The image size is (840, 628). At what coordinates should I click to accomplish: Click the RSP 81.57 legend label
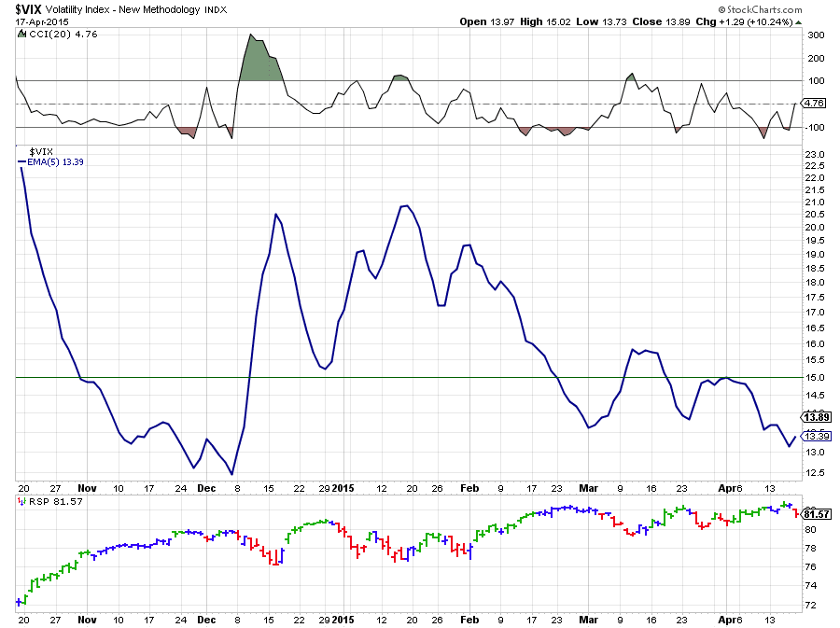click(56, 502)
